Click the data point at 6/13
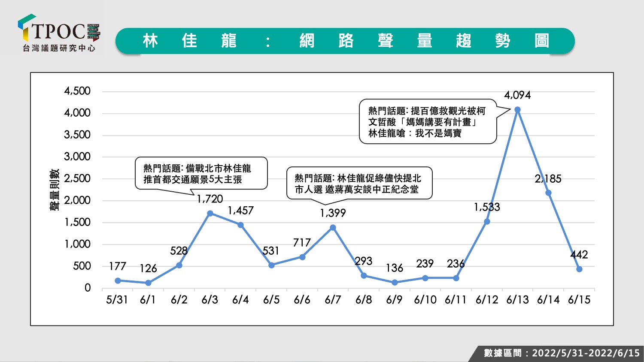The width and height of the screenshot is (644, 362). [517, 110]
